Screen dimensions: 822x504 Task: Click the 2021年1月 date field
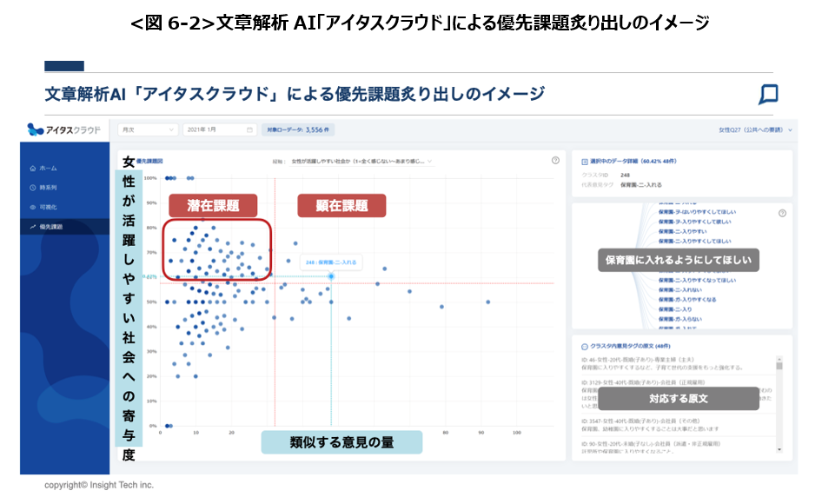pos(220,129)
